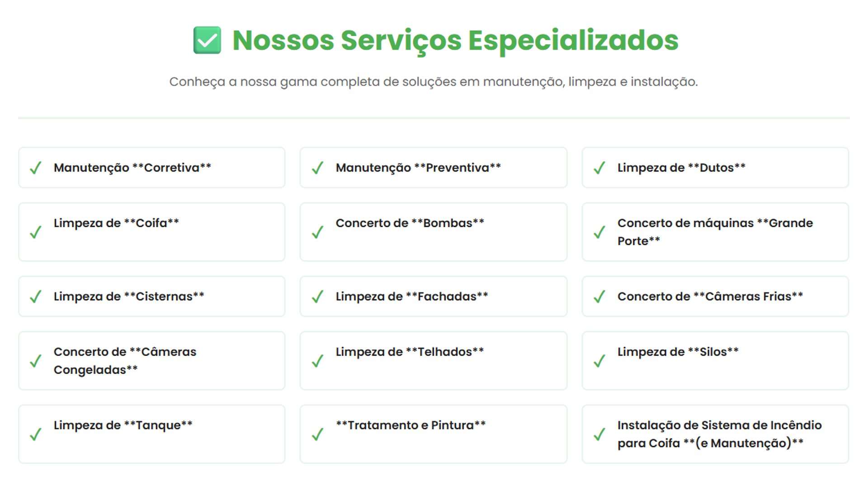Click the checkmark next to Concerto de Bombas
The image size is (868, 477).
click(318, 232)
